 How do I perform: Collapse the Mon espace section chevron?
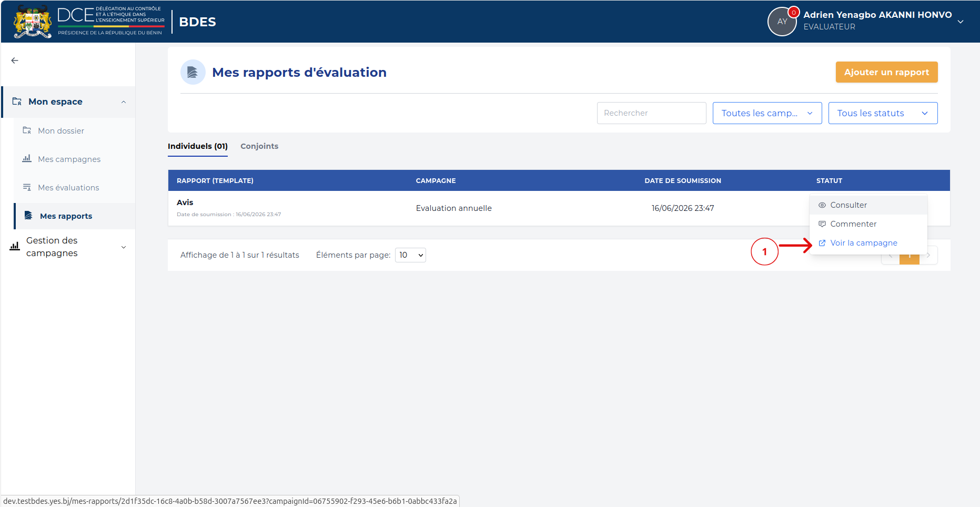[124, 102]
